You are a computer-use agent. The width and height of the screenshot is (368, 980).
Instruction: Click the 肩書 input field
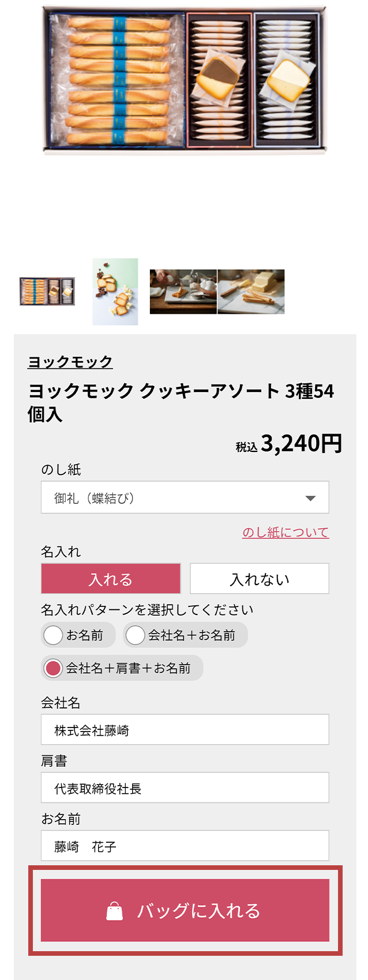point(185,788)
